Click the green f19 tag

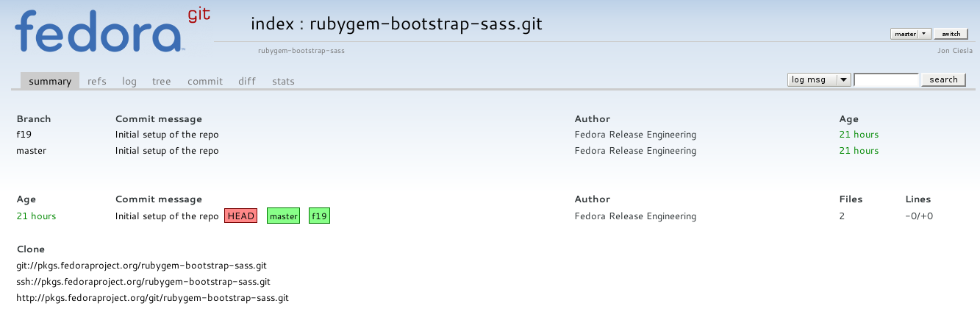319,216
